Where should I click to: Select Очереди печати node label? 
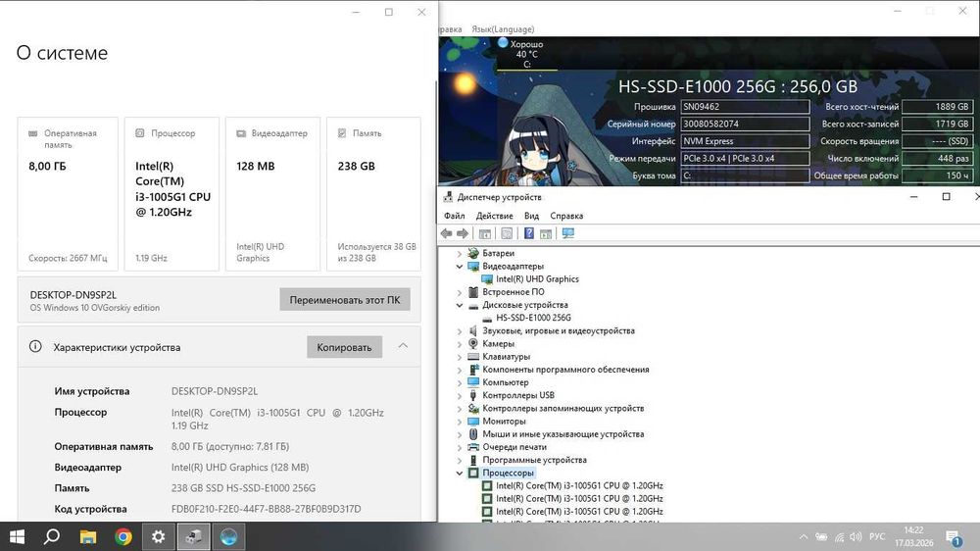(x=514, y=447)
